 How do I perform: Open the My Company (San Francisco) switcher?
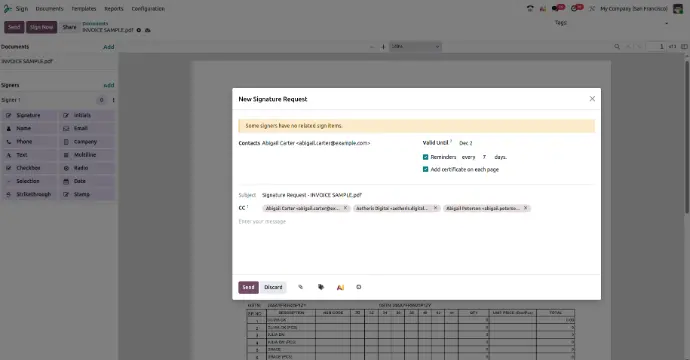(x=634, y=8)
